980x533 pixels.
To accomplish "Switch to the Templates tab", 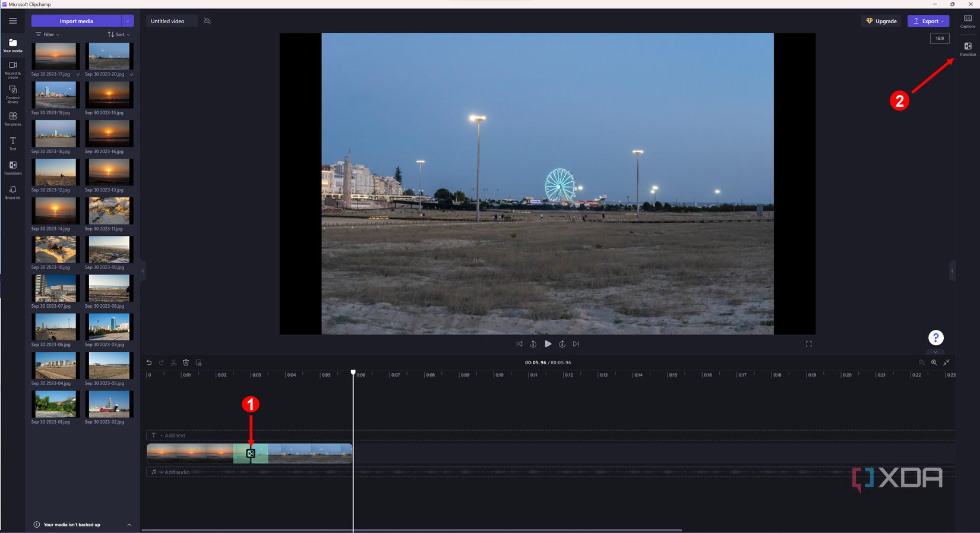I will click(12, 119).
